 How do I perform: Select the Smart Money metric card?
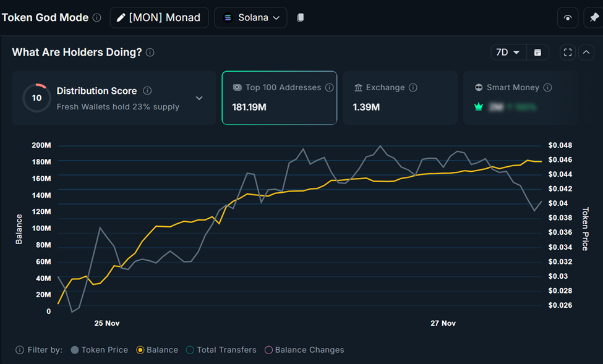coord(521,98)
